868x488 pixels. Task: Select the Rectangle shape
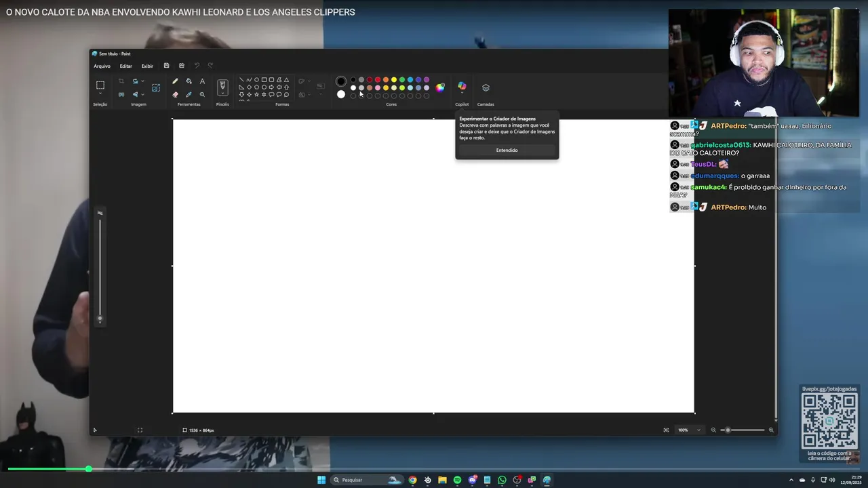pyautogui.click(x=264, y=79)
